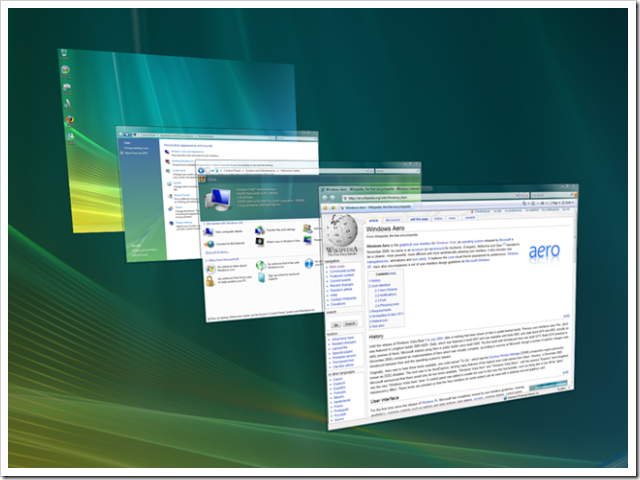The image size is (640, 480).
Task: Select Wikipedia article tab
Action: click(374, 220)
